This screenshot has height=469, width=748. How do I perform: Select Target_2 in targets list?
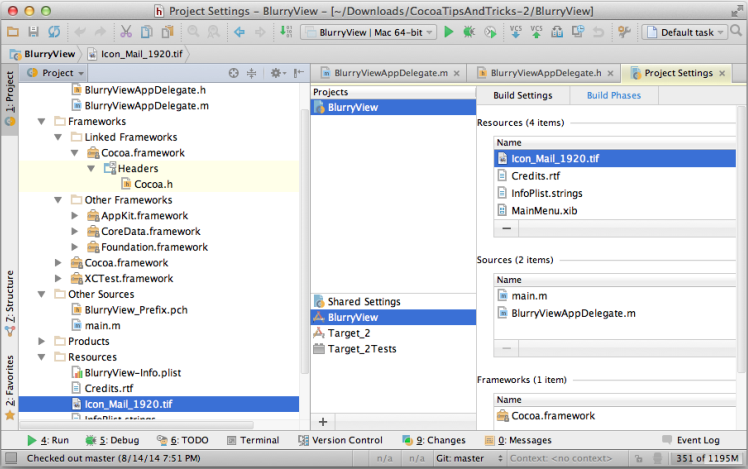(394, 333)
